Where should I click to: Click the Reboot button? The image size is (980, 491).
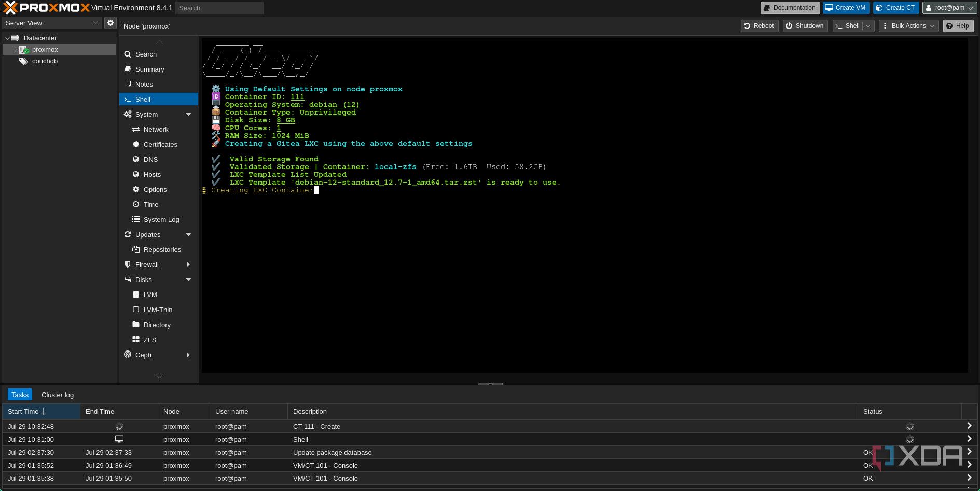pyautogui.click(x=759, y=26)
